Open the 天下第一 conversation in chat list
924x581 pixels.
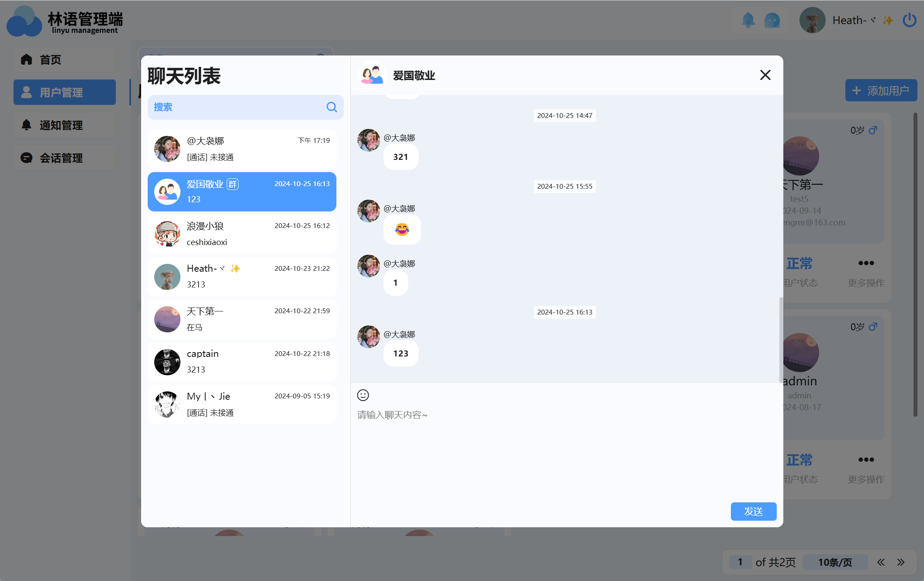click(x=242, y=319)
